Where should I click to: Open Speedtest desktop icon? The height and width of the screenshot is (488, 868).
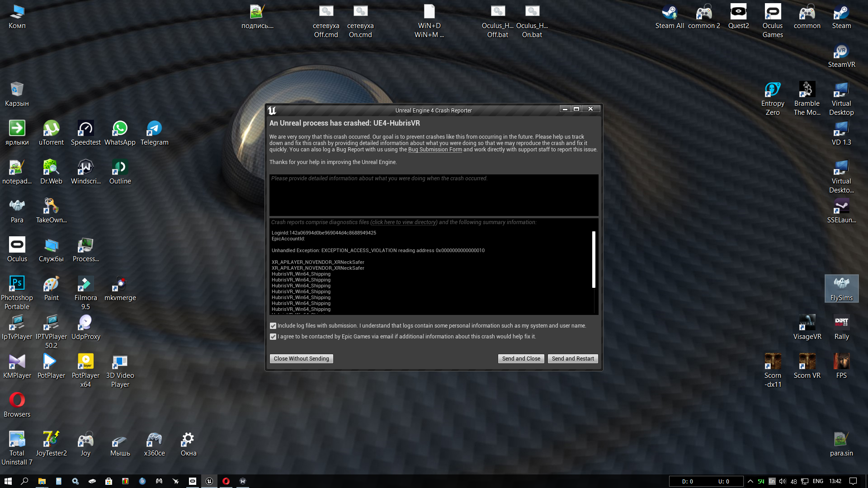[85, 133]
